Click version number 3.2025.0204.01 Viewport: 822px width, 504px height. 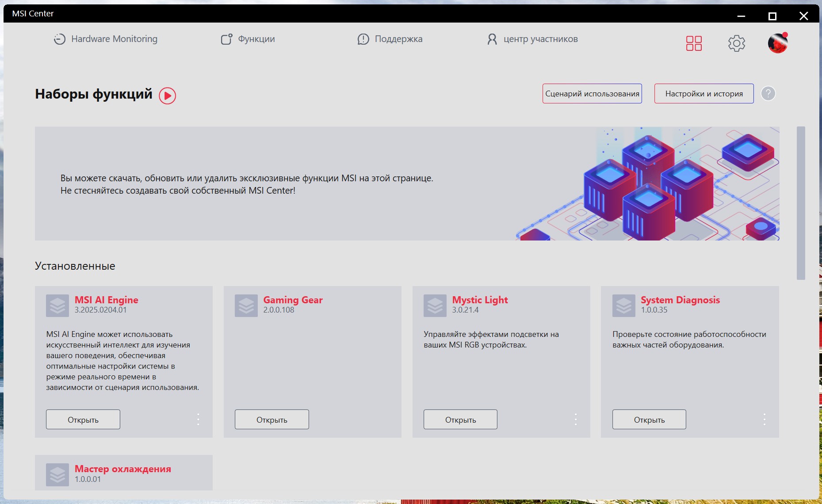pyautogui.click(x=100, y=310)
